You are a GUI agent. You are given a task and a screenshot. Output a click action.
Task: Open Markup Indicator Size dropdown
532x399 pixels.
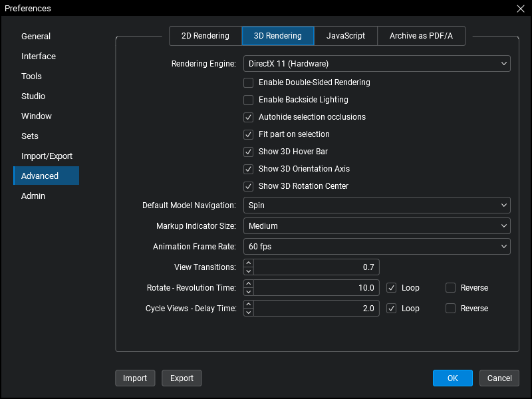pyautogui.click(x=376, y=226)
